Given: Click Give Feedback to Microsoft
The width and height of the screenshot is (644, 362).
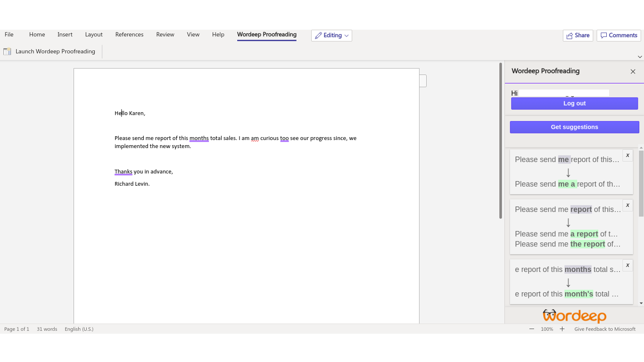Looking at the screenshot, I should coord(605,329).
